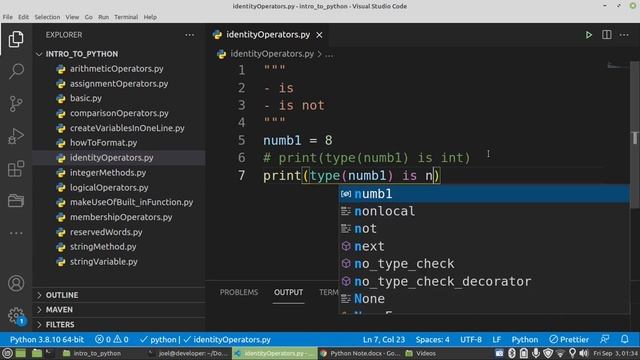Viewport: 640px width, 360px height.
Task: Select the identityOperators.py editor tab
Action: 268,35
